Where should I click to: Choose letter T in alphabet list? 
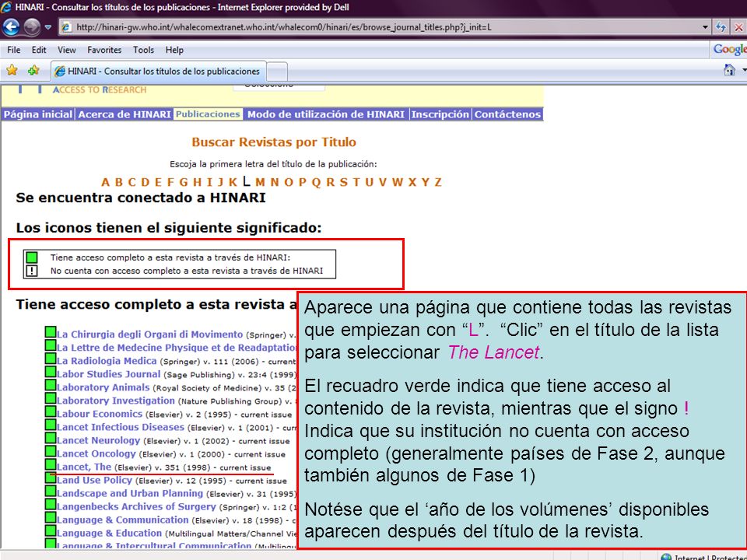(356, 182)
